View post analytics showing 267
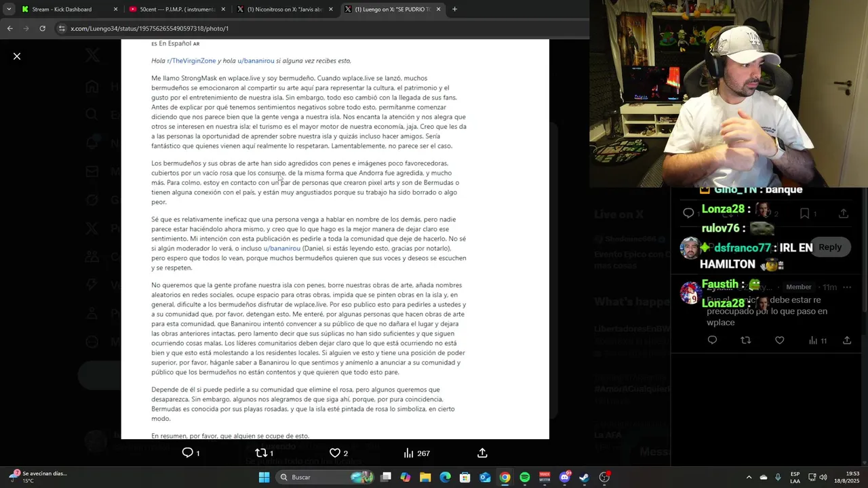This screenshot has width=868, height=488. 416,453
